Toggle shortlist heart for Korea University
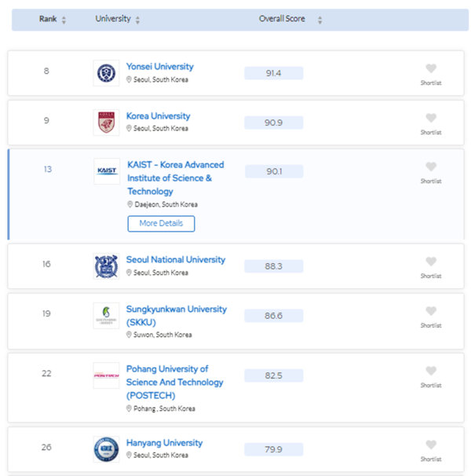 [431, 119]
